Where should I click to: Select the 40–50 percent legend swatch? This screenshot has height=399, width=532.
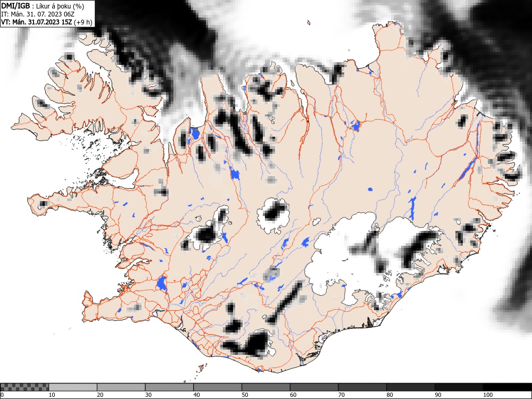pos(218,387)
